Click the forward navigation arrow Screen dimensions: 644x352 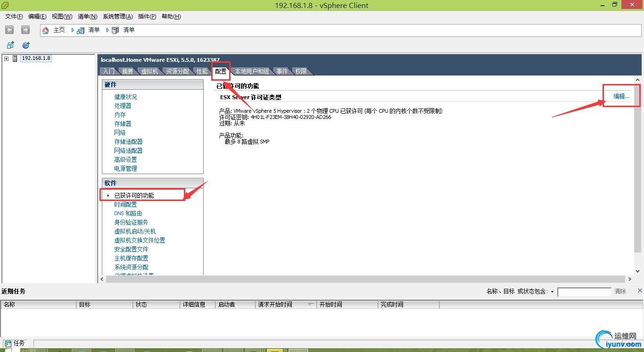pos(25,30)
